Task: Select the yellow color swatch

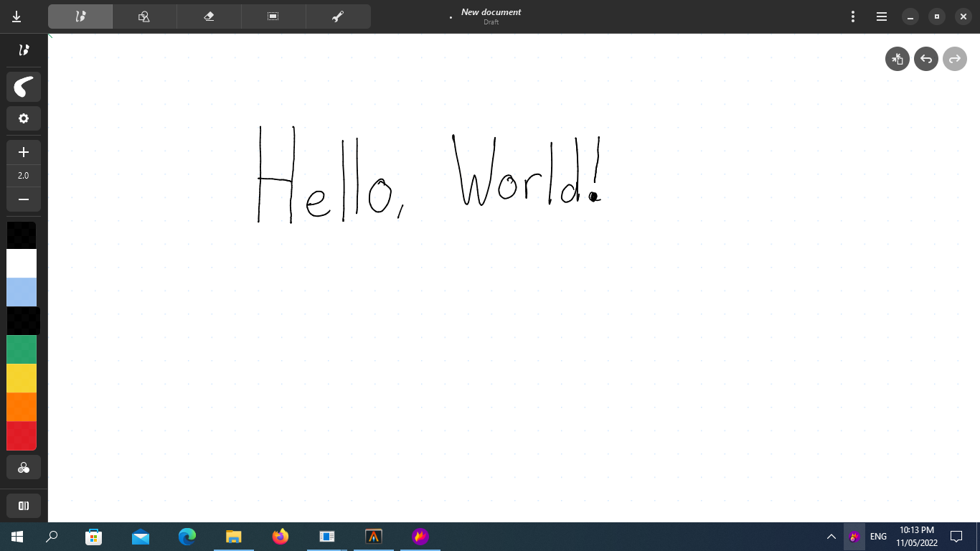Action: pyautogui.click(x=22, y=378)
